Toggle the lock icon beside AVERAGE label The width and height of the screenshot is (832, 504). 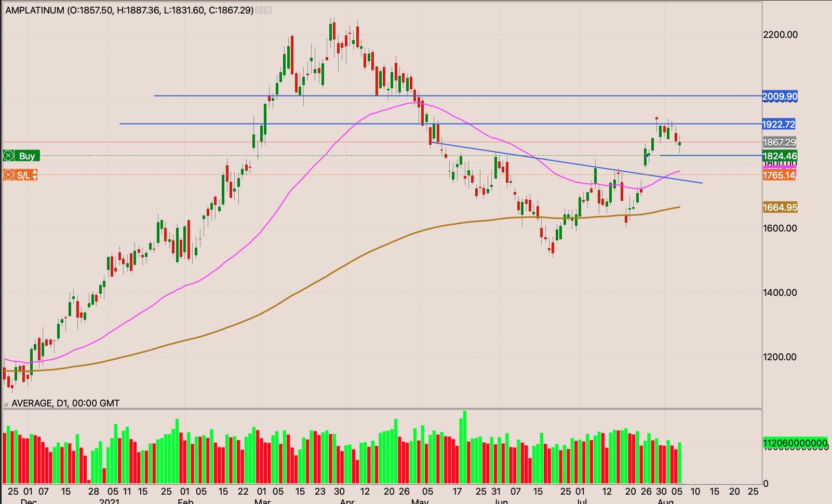pos(6,404)
